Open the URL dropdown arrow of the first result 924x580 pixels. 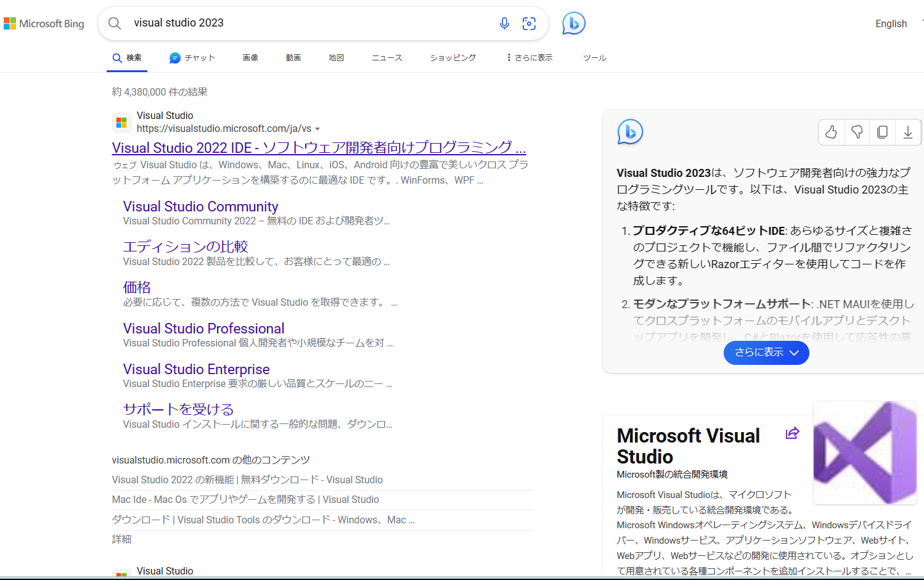317,129
